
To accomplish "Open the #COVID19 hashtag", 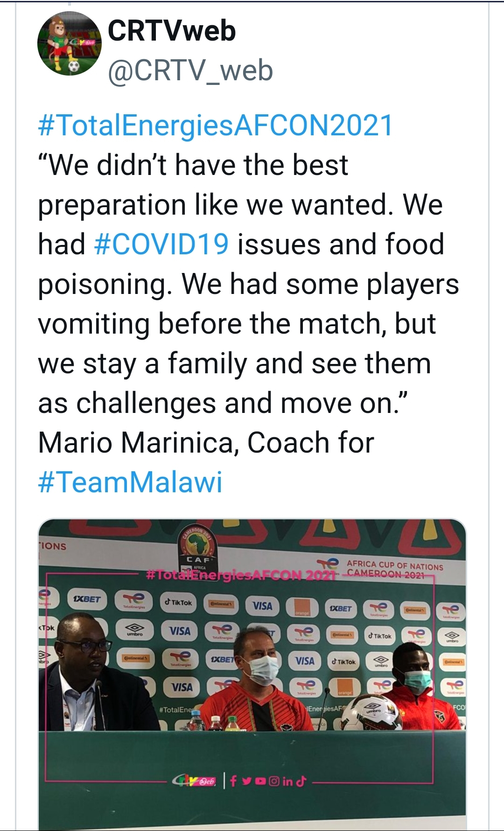I will coord(161,244).
